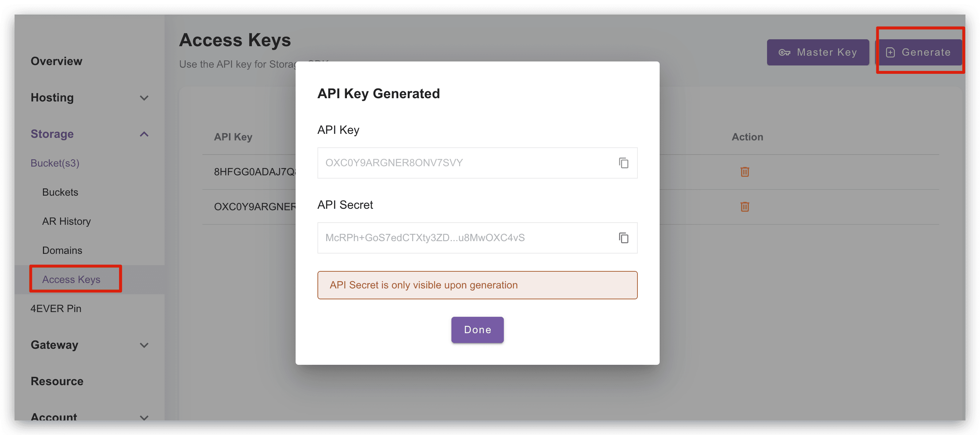Open the Overview page
980x435 pixels.
(56, 61)
